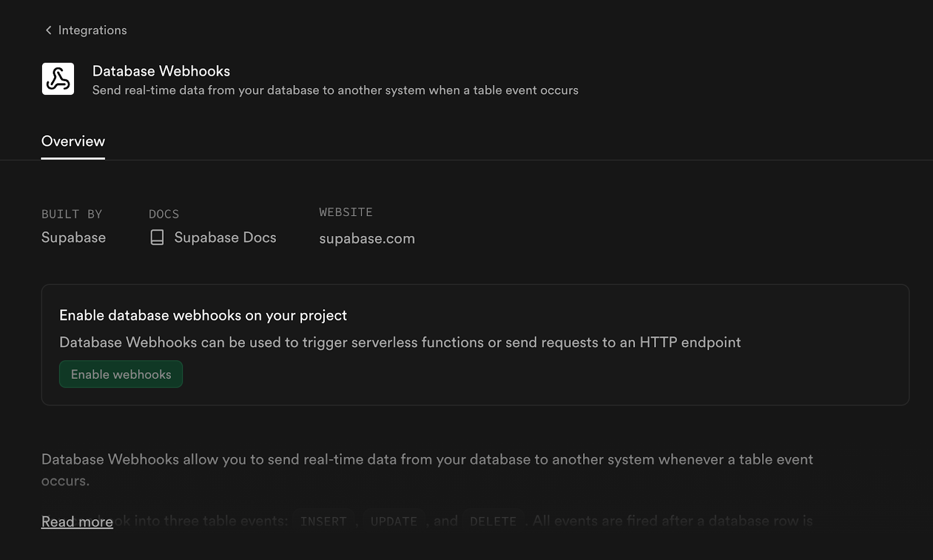Screen dimensions: 933x560
Task: Select the Database Webhooks page title
Action: 161,71
